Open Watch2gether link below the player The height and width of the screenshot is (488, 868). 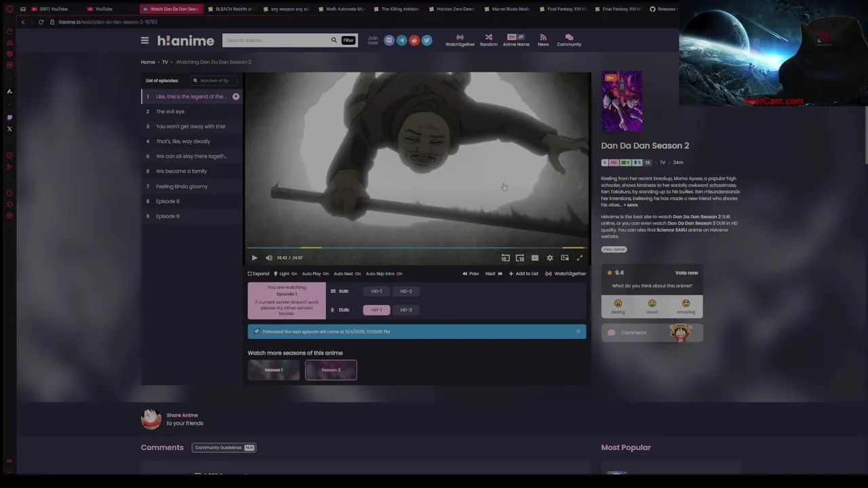pyautogui.click(x=566, y=274)
